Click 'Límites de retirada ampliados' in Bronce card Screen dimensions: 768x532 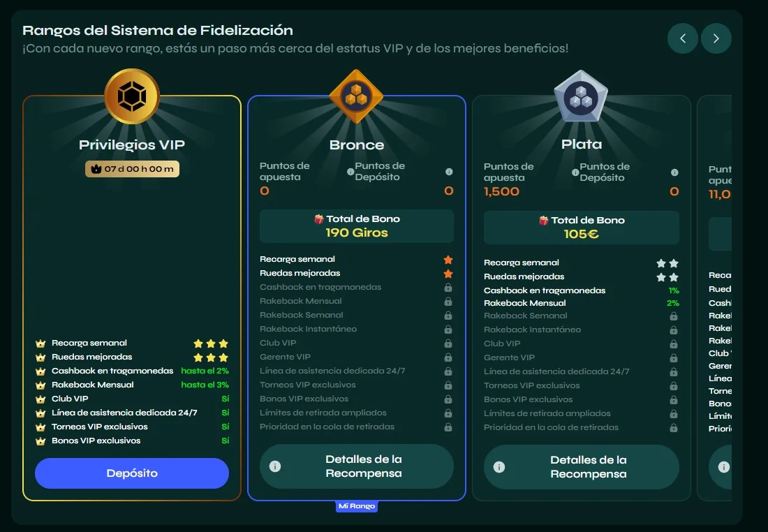point(323,413)
